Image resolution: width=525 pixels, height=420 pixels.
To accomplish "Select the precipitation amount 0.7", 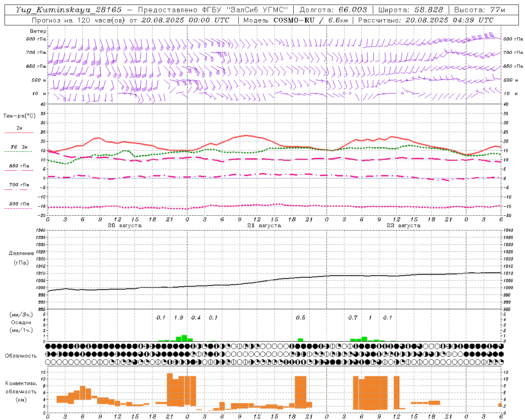I will coord(353,317).
